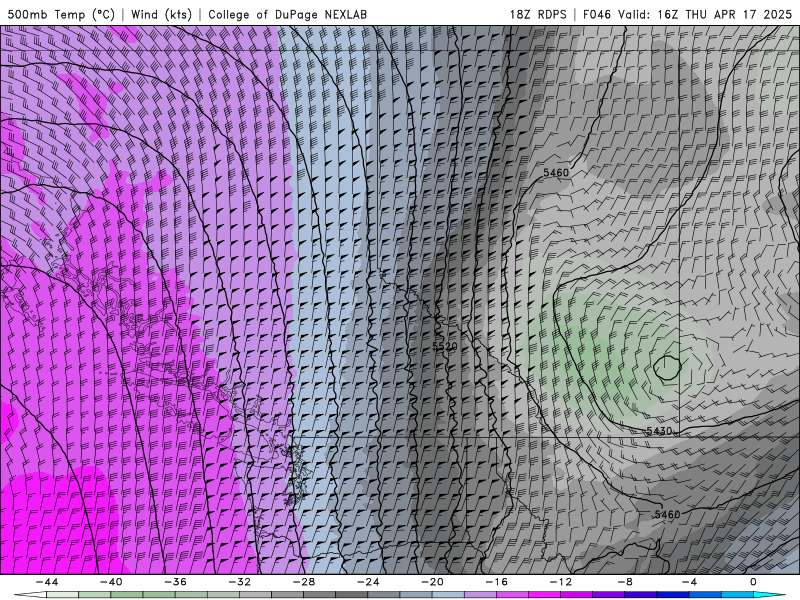Click the 'F046' forecast hour text
The image size is (800, 600).
(596, 14)
